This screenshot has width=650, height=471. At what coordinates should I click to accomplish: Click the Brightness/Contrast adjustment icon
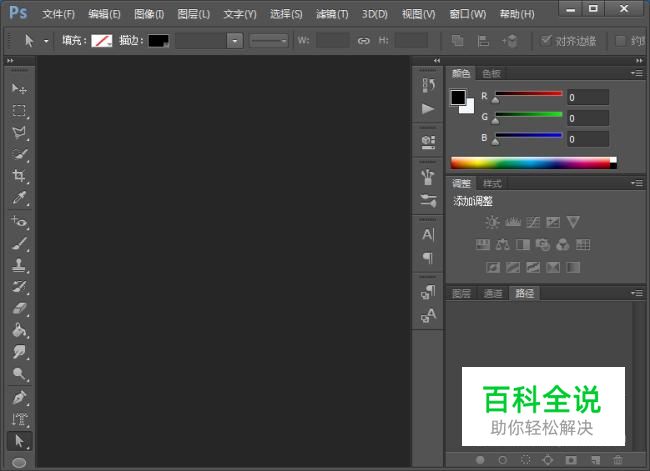[x=491, y=222]
